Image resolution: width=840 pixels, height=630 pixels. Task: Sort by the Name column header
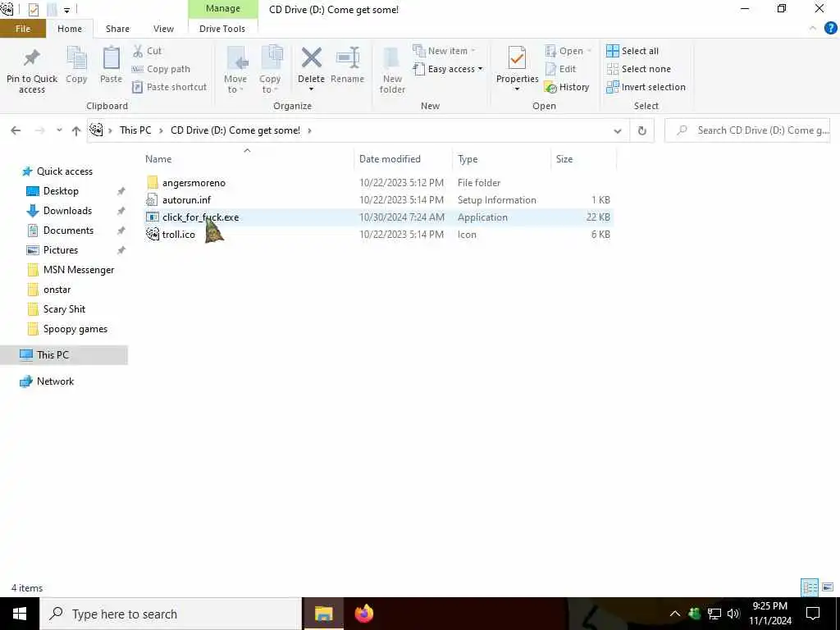pyautogui.click(x=158, y=159)
